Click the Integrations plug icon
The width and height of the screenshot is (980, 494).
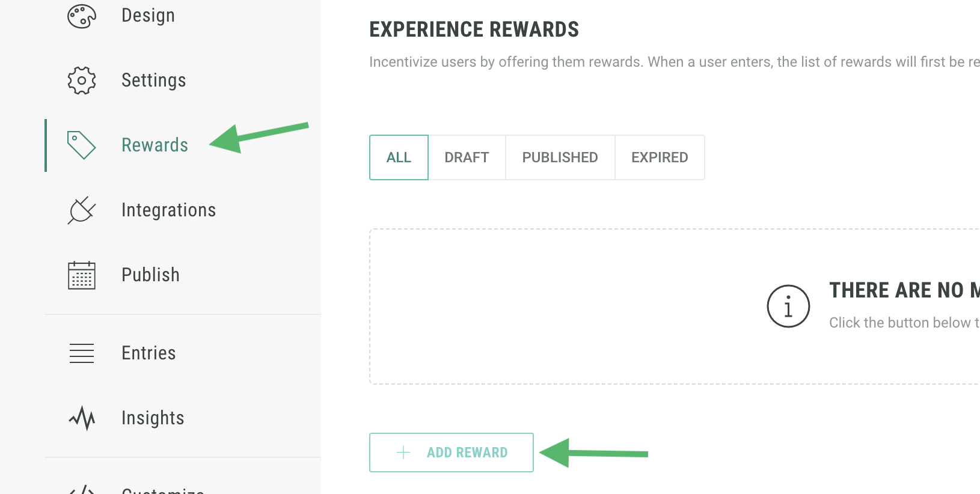click(x=82, y=210)
